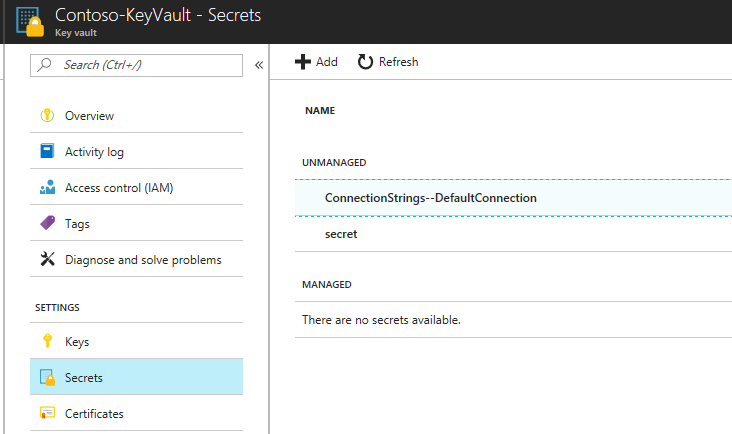Click the Diagnose and solve problems wrench icon
This screenshot has width=732, height=434.
click(x=46, y=260)
